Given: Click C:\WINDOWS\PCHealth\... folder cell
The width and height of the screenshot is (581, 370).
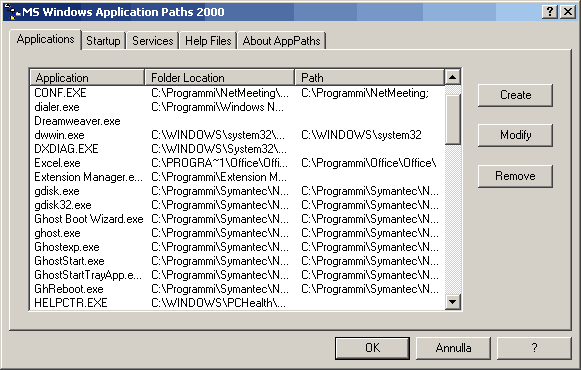Looking at the screenshot, I should click(218, 303).
